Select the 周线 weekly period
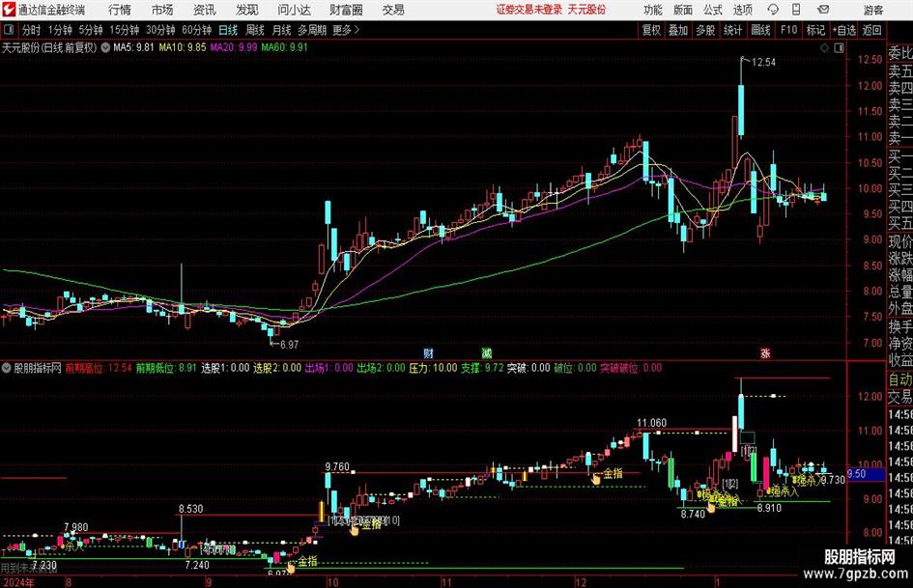Viewport: 913px width, 588px height. click(254, 30)
